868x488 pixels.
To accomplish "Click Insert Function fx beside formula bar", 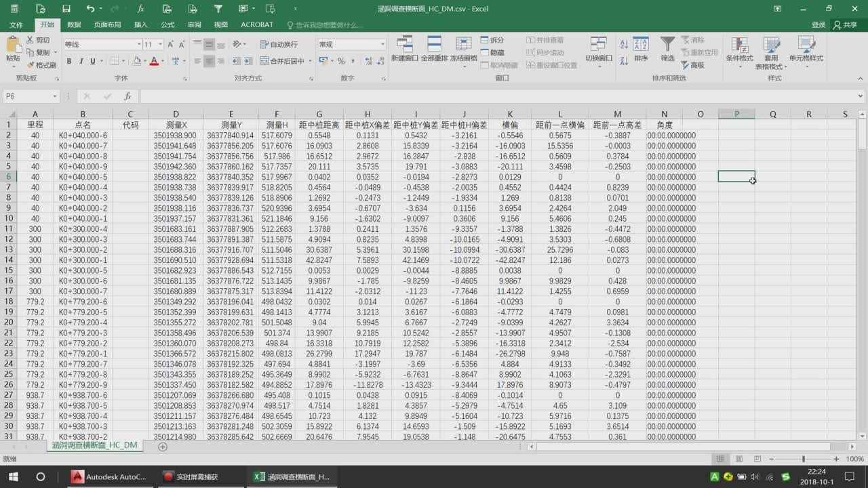I will tap(127, 96).
